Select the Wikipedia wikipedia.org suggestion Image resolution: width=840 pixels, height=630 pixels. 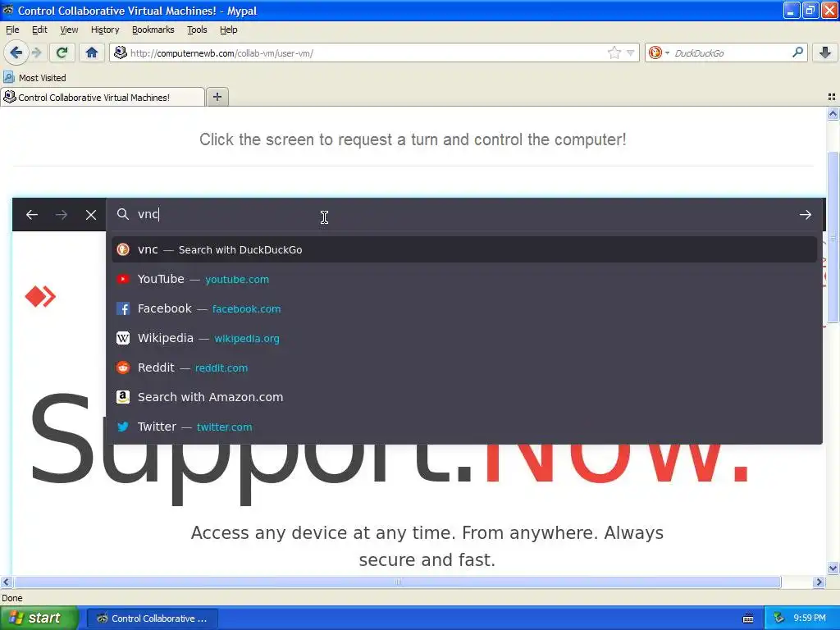pyautogui.click(x=464, y=338)
